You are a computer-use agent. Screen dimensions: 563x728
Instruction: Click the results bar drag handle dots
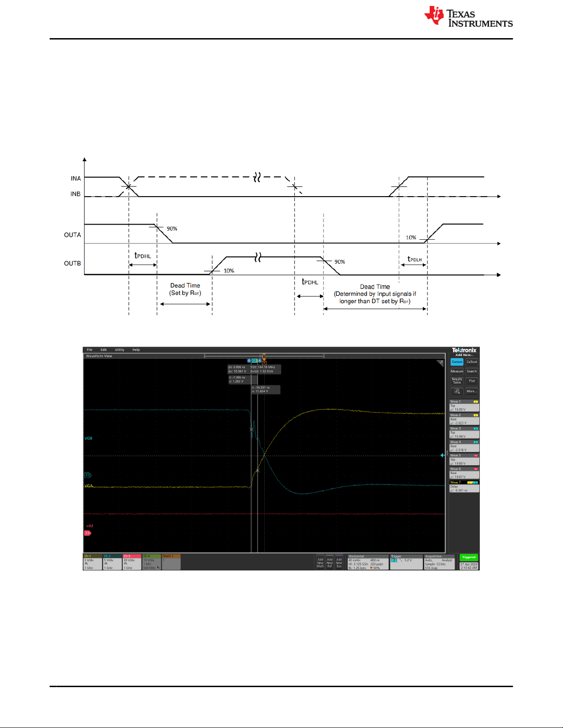pyautogui.click(x=447, y=453)
